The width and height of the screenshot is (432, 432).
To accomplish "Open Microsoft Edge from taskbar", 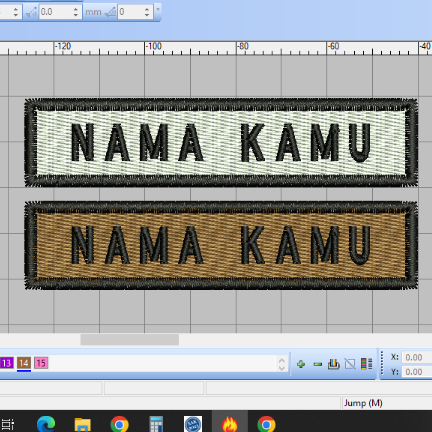I will point(46,424).
